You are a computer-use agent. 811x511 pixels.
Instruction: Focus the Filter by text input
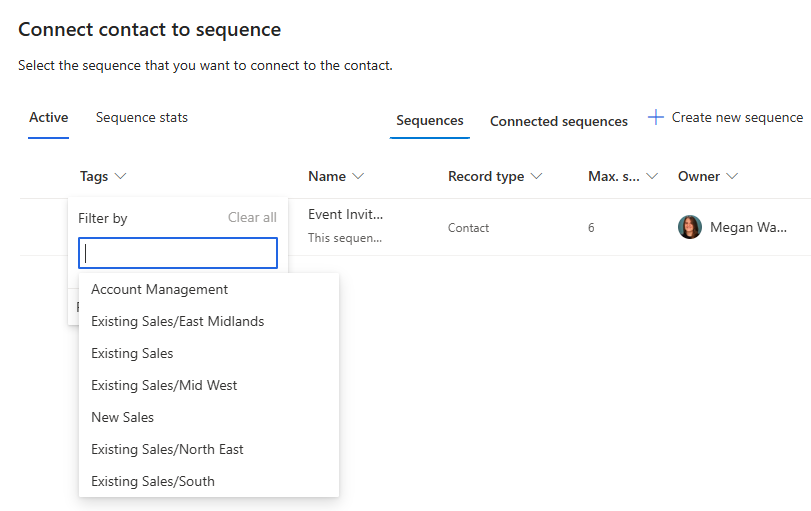pyautogui.click(x=178, y=253)
